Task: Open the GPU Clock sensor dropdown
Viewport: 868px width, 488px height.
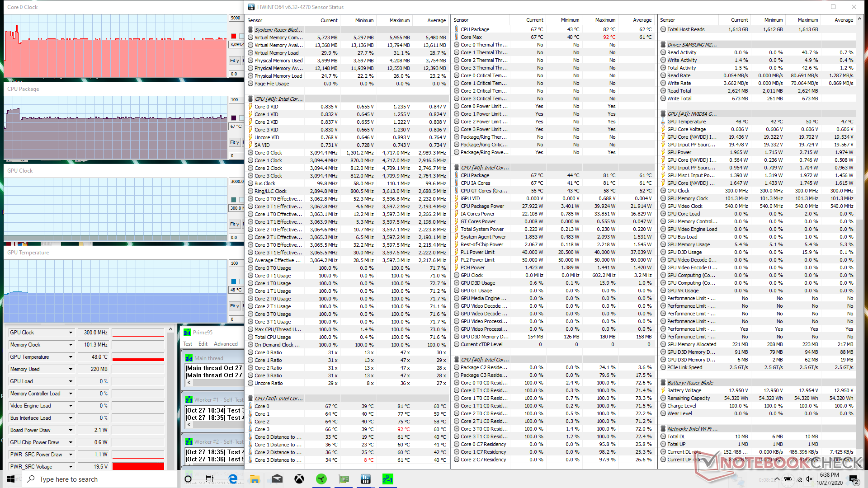Action: coord(71,333)
